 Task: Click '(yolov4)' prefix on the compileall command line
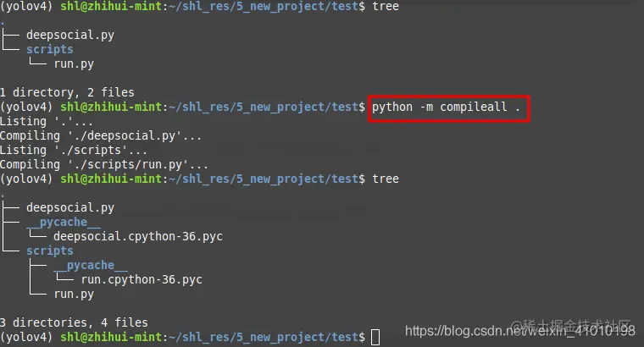point(27,107)
